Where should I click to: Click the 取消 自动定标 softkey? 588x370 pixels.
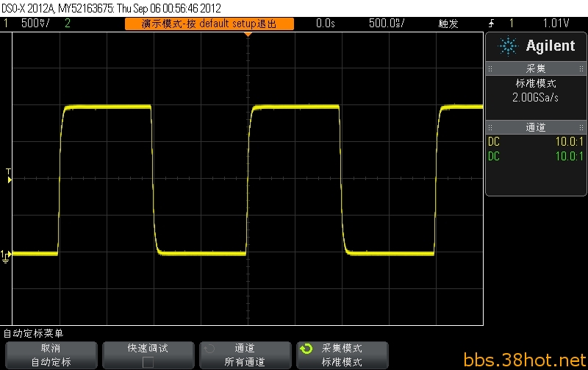[x=51, y=355]
